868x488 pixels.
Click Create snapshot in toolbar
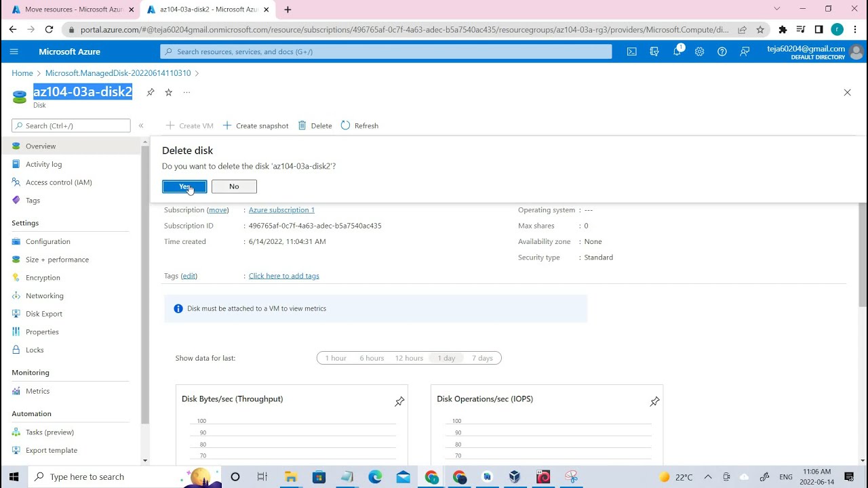pyautogui.click(x=256, y=125)
